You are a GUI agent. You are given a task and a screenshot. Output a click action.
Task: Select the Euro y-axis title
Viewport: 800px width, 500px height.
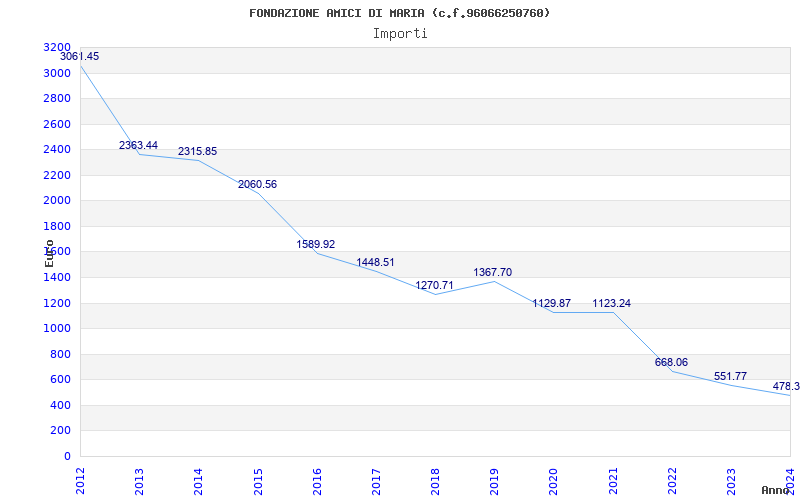tap(49, 254)
